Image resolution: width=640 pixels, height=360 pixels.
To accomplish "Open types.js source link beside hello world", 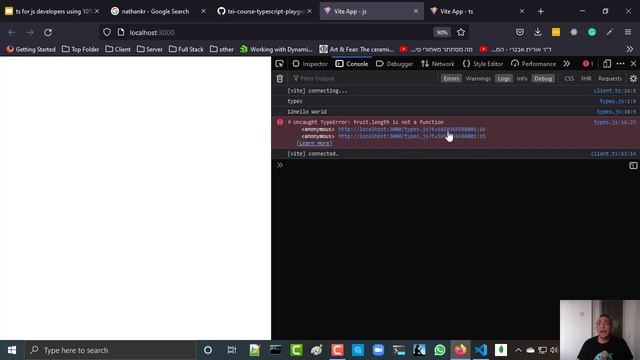I will click(x=616, y=111).
